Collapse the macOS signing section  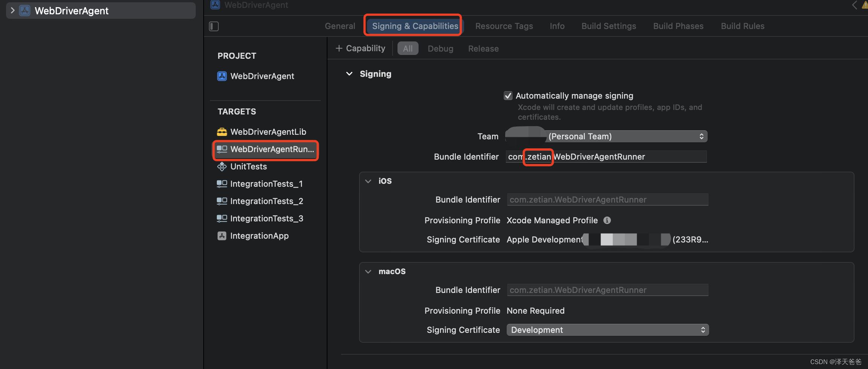point(368,271)
